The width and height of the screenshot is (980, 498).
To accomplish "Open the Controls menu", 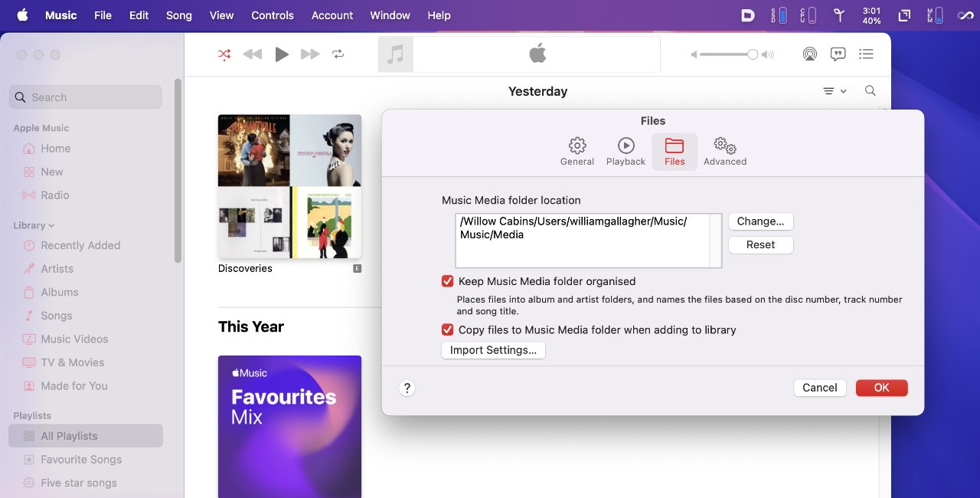I will 273,15.
